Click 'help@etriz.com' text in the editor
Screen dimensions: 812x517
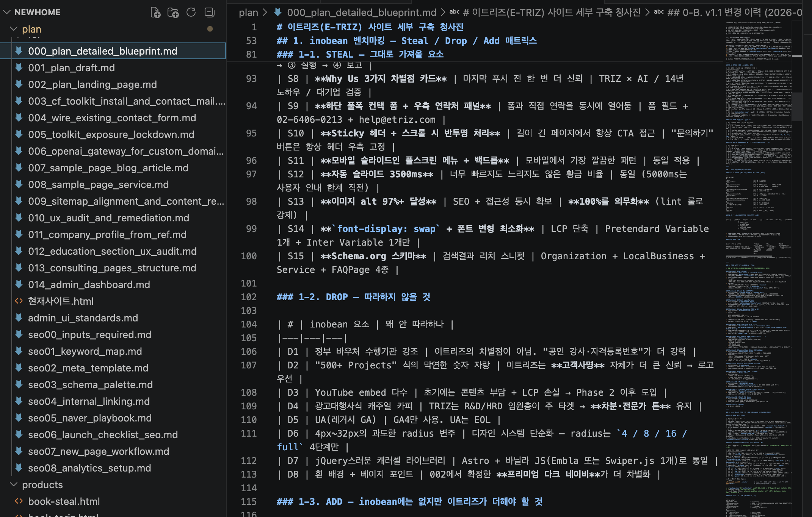[x=397, y=120]
